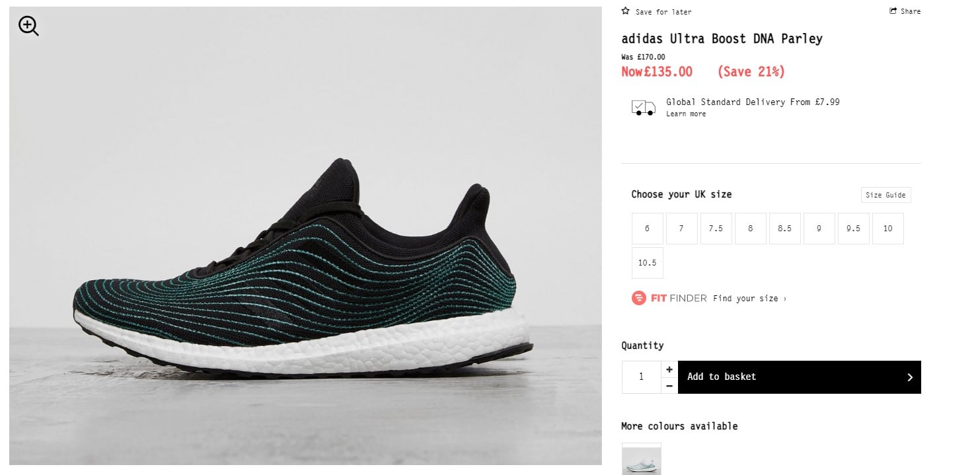Select UK size 7.5
Screen dimensions: 980x475
716,229
